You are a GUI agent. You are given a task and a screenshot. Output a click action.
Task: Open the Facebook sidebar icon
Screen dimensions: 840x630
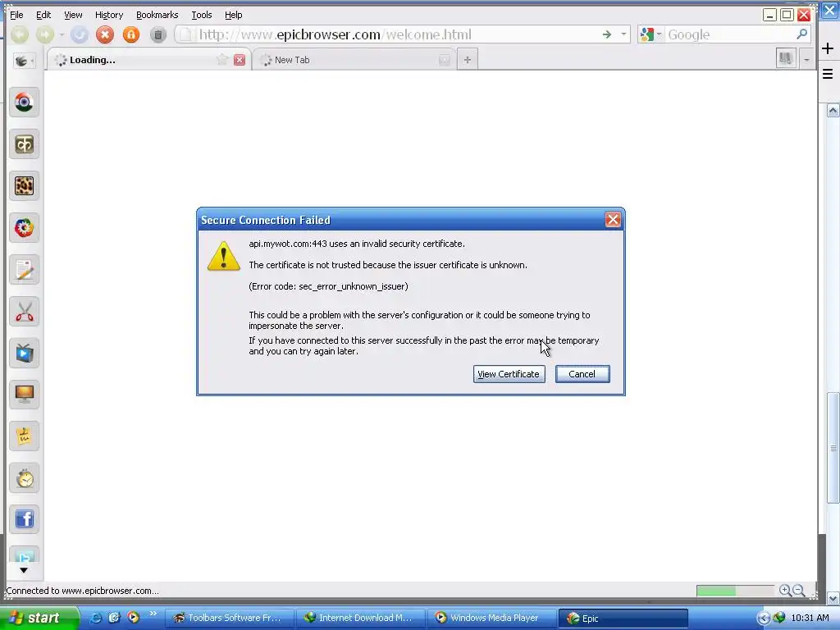click(24, 519)
